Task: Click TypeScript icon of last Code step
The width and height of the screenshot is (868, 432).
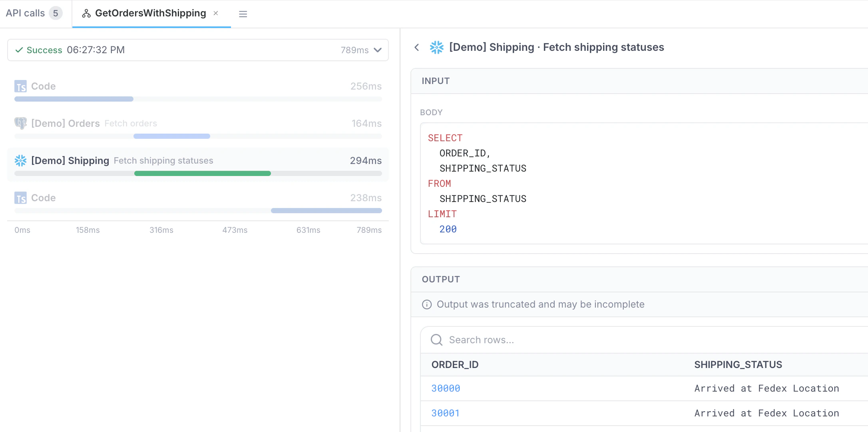Action: [20, 198]
